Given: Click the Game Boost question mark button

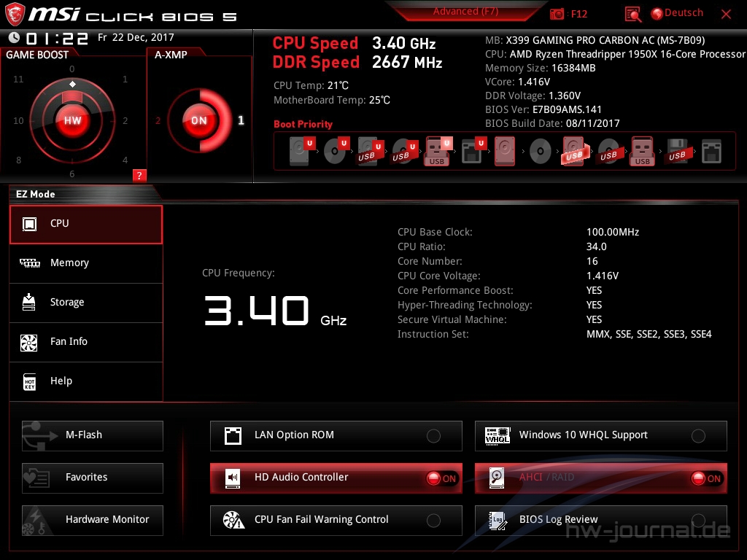Looking at the screenshot, I should pos(139,175).
